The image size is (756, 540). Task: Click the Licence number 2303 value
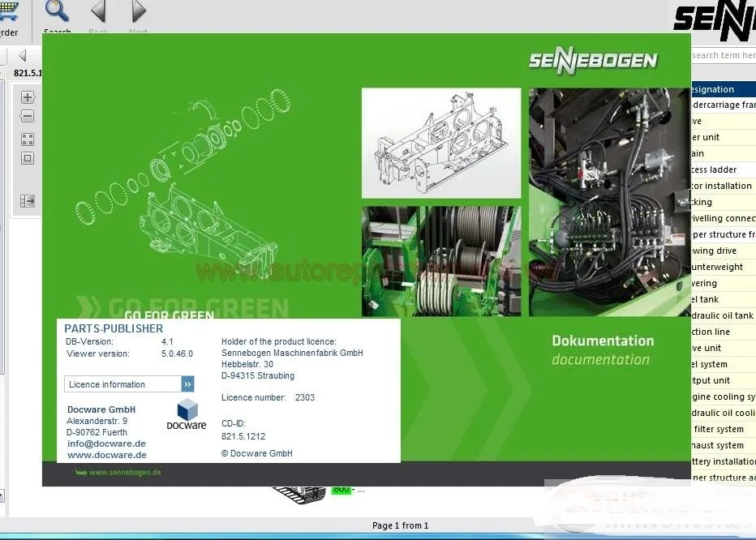click(305, 397)
